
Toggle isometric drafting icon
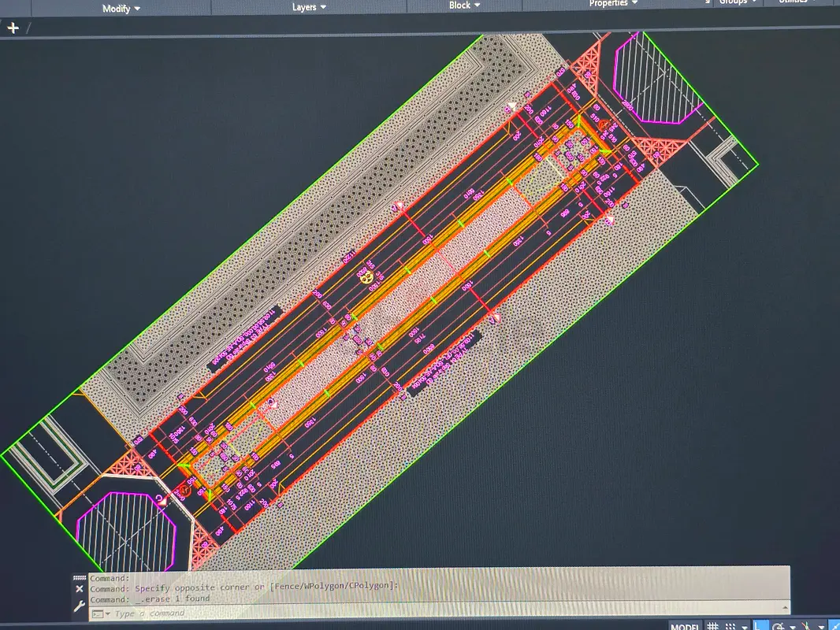806,626
